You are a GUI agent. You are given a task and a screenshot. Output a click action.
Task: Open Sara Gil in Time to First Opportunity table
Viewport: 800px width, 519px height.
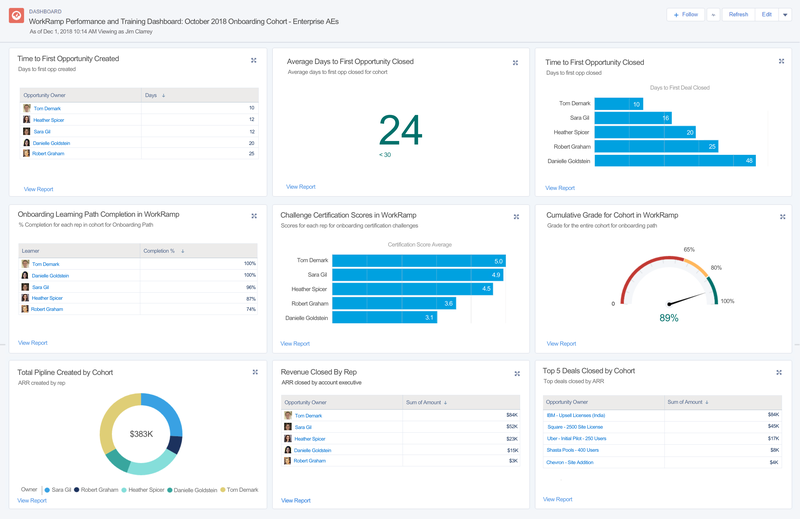pos(42,132)
